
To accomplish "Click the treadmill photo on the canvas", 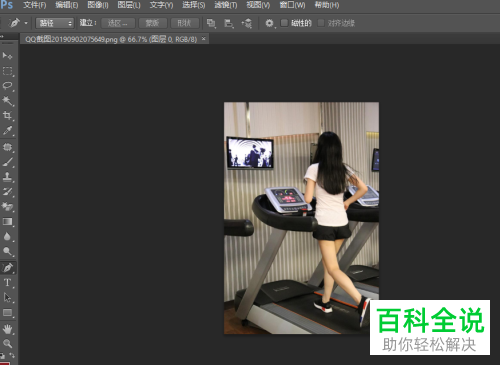I will (301, 218).
